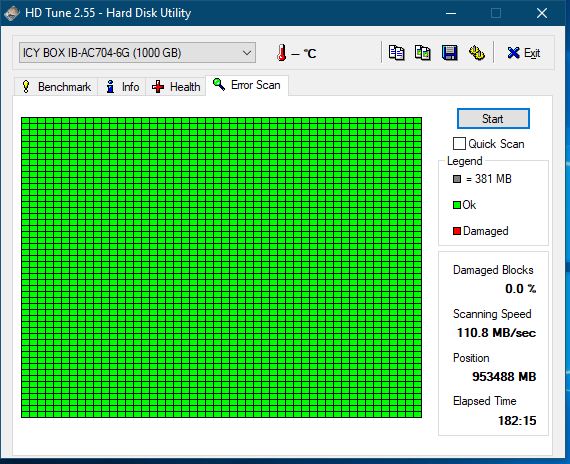
Task: Click the red Damaged legend swatch
Action: click(x=457, y=231)
